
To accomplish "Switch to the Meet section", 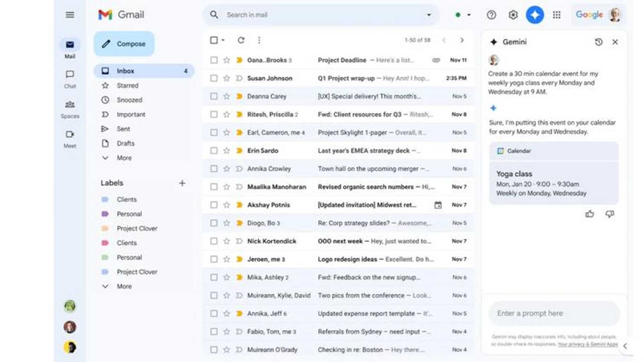I will click(70, 139).
